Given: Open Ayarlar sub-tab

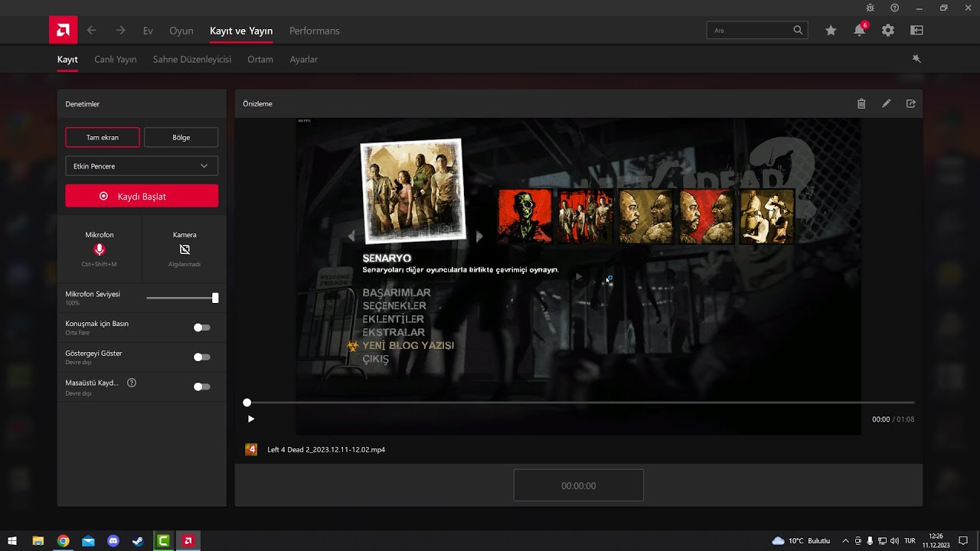Looking at the screenshot, I should pos(304,59).
